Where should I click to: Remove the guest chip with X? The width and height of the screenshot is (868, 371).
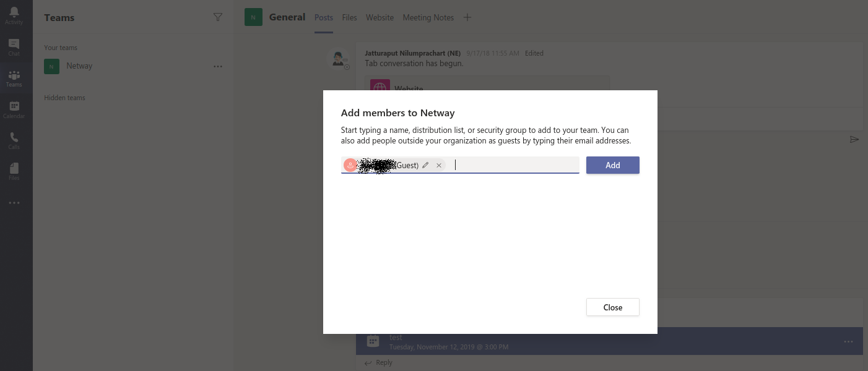439,165
